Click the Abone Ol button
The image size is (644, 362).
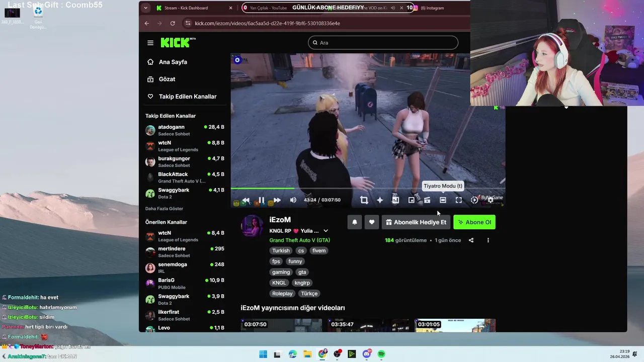[x=474, y=222]
